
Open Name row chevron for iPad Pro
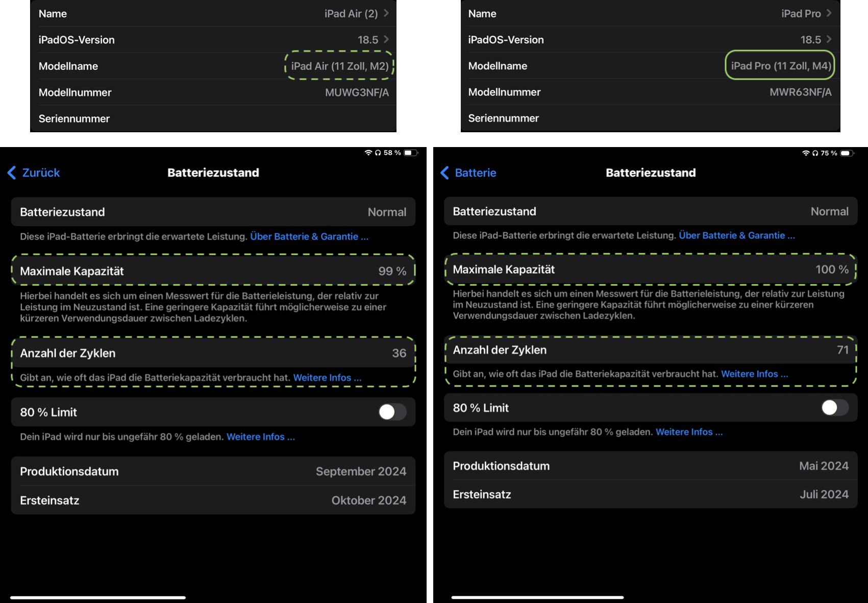coord(829,13)
